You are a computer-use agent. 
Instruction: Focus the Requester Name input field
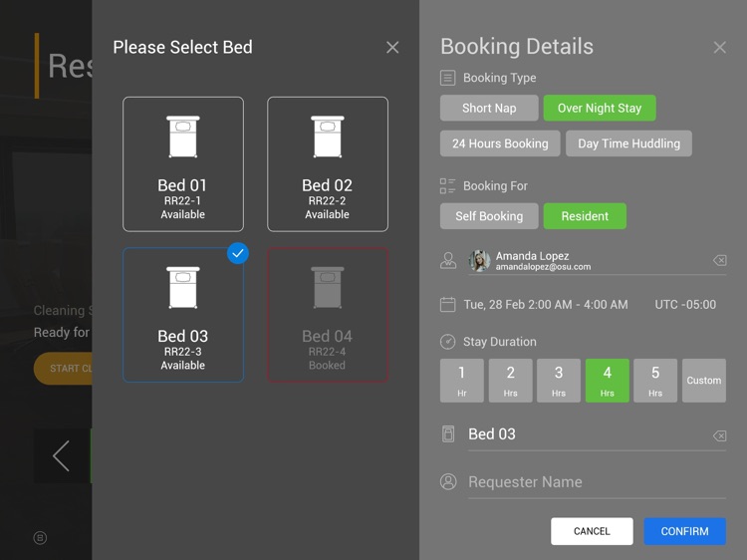tap(597, 483)
